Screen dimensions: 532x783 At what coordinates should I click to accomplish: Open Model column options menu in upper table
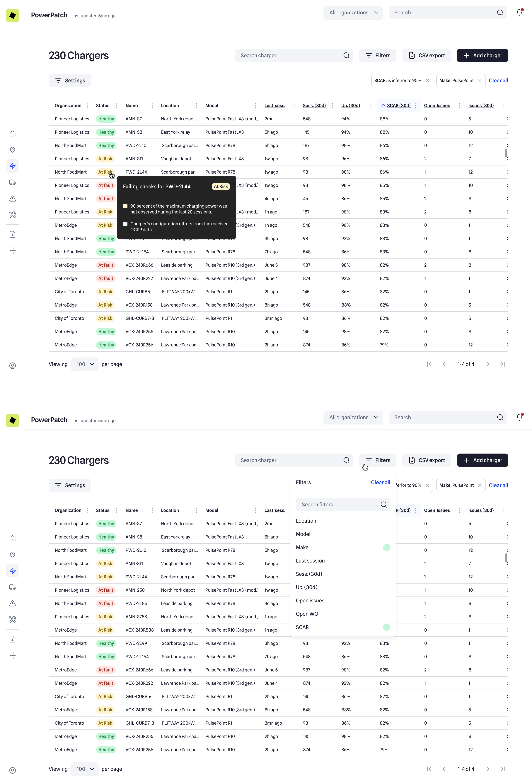click(x=256, y=105)
